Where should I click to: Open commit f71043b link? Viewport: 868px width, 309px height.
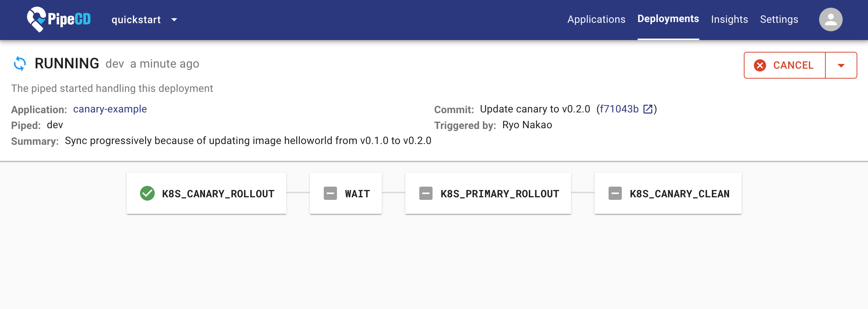619,109
